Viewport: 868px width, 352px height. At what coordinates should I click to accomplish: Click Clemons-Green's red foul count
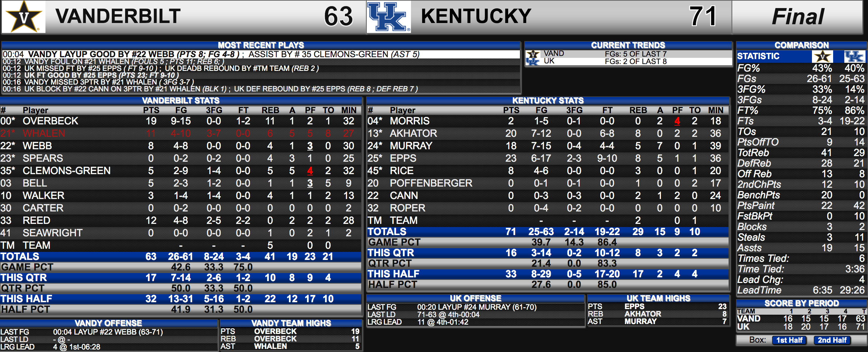tap(310, 171)
